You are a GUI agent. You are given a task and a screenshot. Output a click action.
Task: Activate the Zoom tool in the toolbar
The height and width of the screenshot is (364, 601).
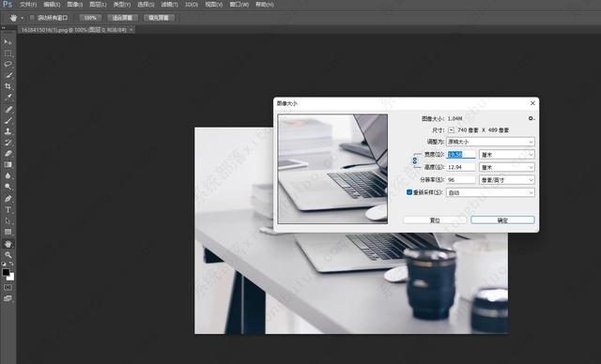8,255
